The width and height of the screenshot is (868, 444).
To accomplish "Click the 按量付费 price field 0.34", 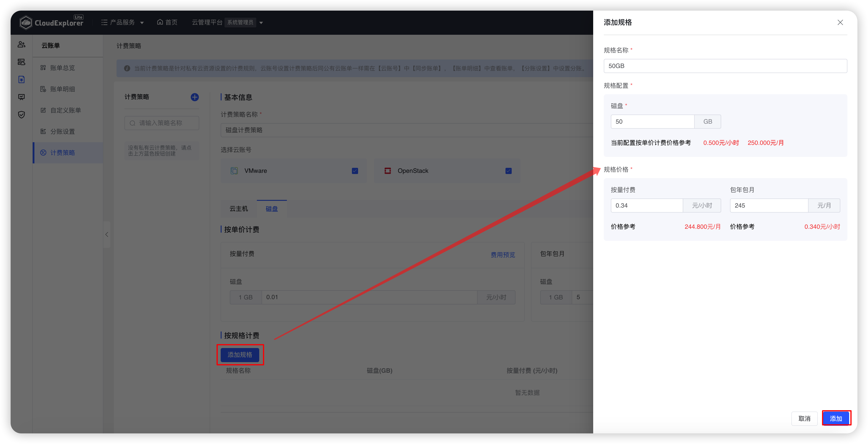I will point(647,206).
